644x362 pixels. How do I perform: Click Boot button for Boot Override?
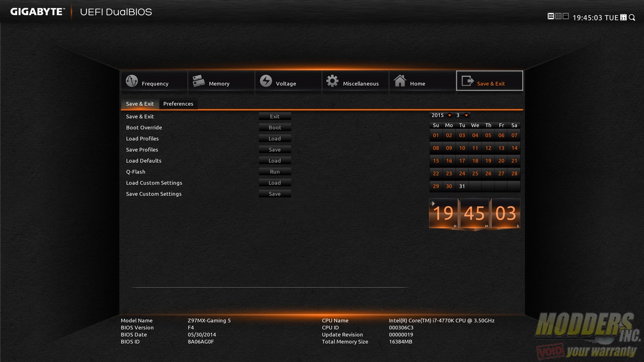275,128
